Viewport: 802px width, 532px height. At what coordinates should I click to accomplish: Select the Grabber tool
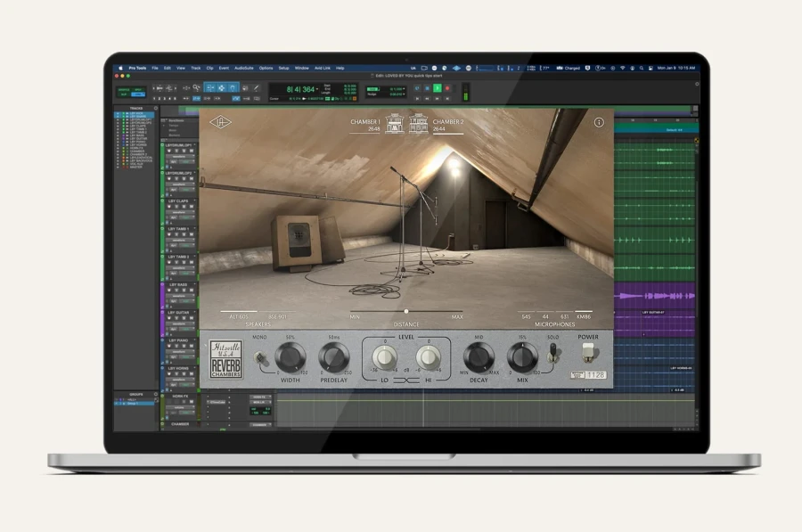point(233,88)
